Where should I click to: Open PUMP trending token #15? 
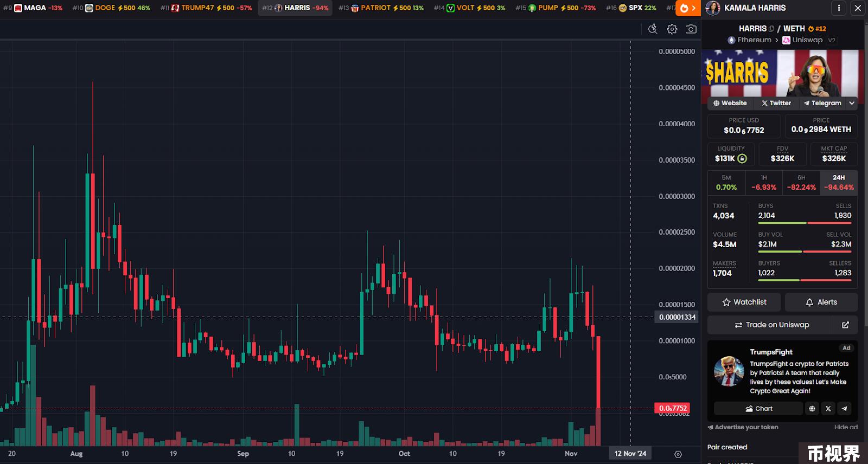point(555,8)
